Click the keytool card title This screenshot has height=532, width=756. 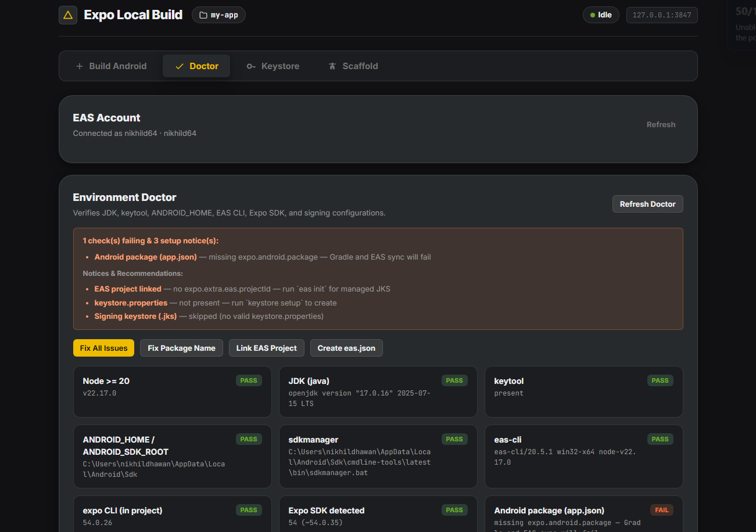pos(509,382)
